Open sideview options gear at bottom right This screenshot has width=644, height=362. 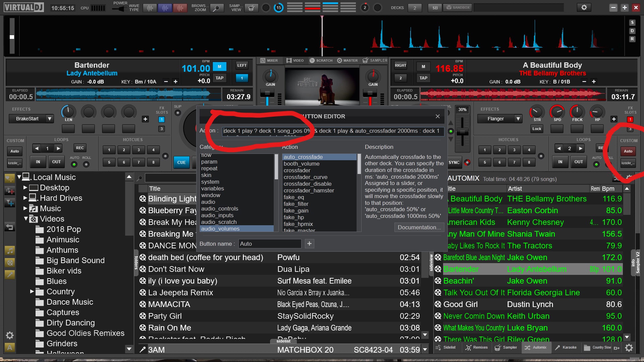(x=629, y=348)
